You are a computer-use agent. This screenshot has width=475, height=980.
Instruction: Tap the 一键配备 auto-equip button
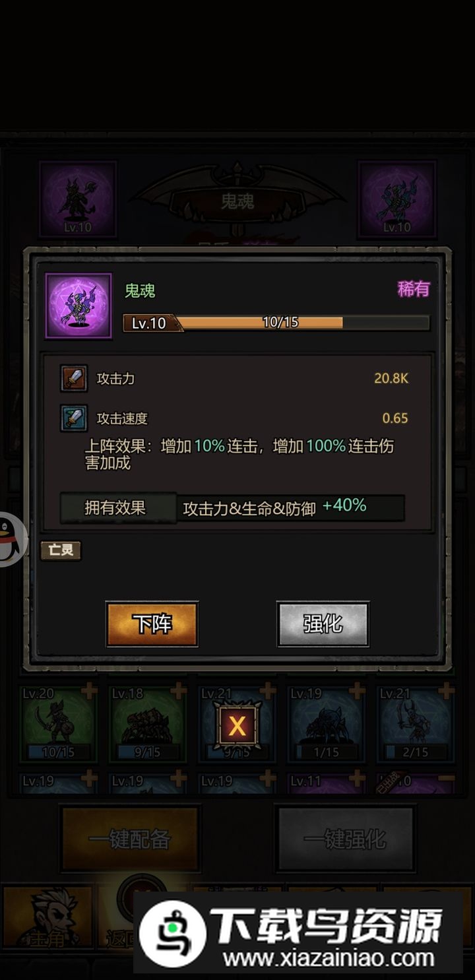pos(130,839)
